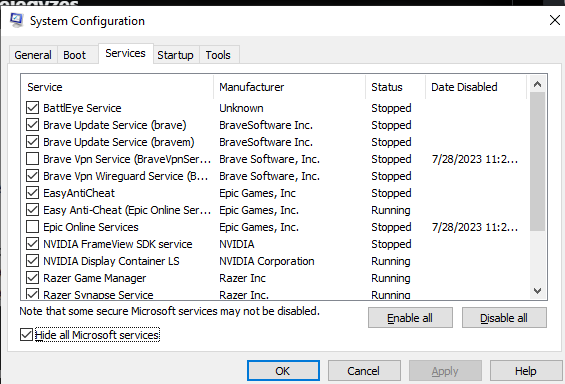
Task: Check the Epic Online Services checkbox
Action: point(32,227)
